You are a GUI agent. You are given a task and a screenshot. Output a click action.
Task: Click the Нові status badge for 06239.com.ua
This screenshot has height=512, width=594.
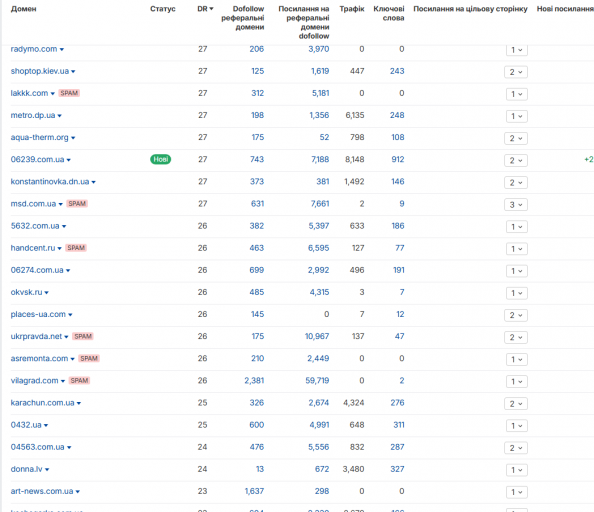[161, 159]
